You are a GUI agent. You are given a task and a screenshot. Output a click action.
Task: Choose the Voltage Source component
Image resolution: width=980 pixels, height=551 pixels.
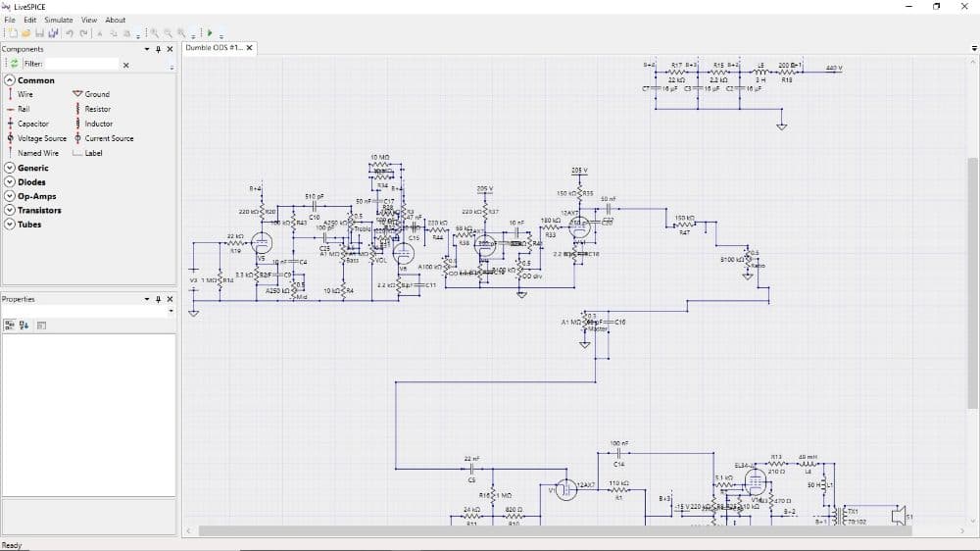pos(41,138)
